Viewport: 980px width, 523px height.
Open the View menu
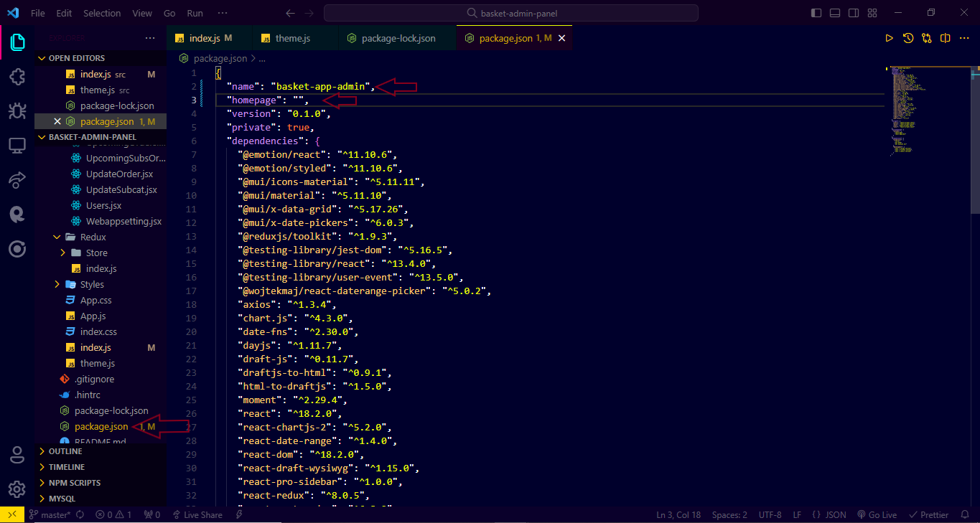[142, 13]
